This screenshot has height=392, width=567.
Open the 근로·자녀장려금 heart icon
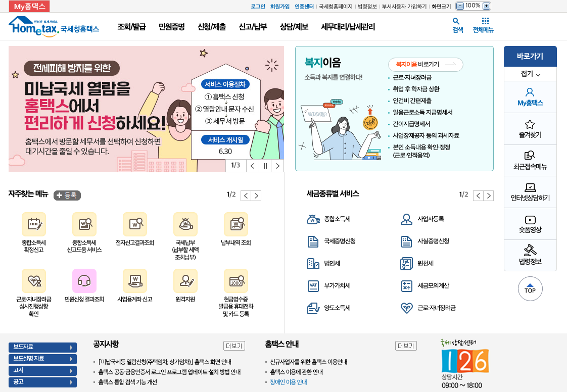(406, 308)
